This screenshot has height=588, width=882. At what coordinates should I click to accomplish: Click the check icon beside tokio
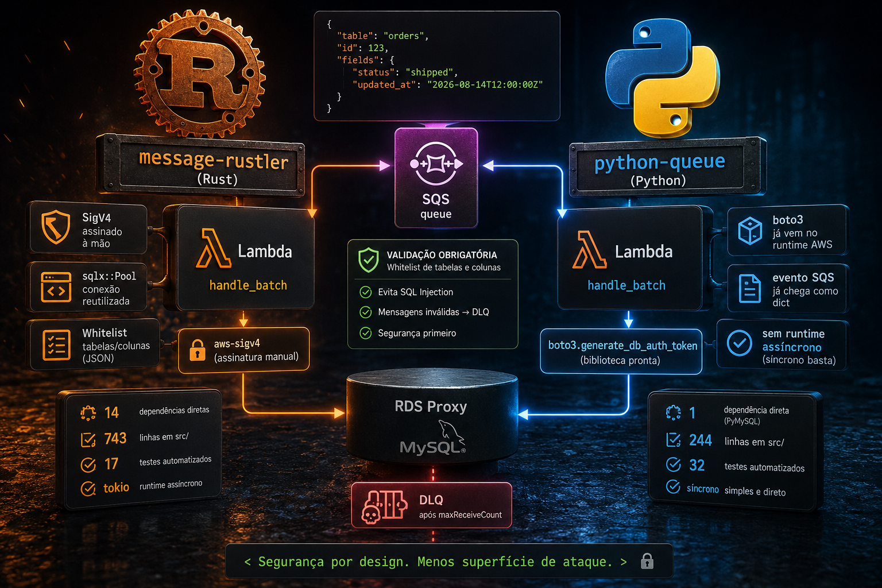point(88,489)
